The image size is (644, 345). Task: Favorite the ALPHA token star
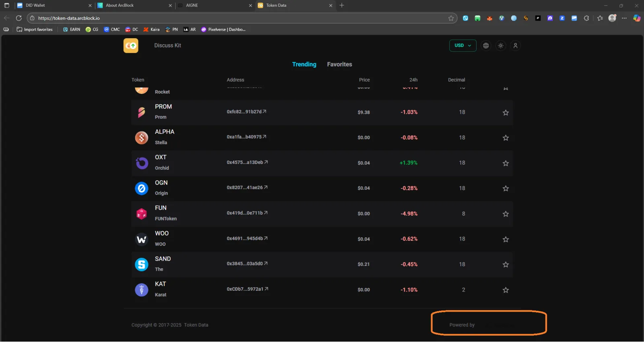coord(506,138)
